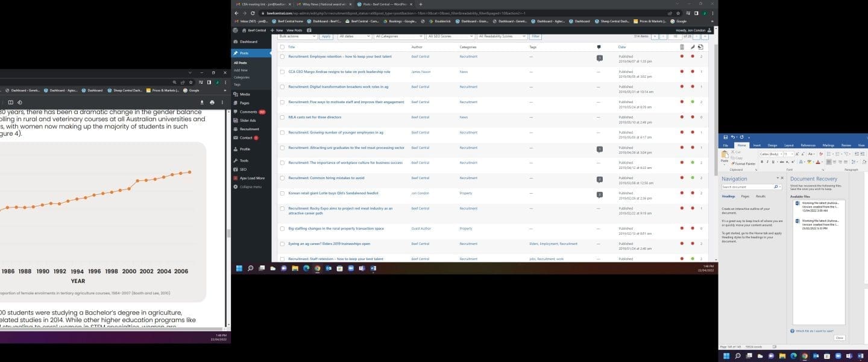This screenshot has height=362, width=868.
Task: Open All Posts submenu in WordPress
Action: pos(240,63)
